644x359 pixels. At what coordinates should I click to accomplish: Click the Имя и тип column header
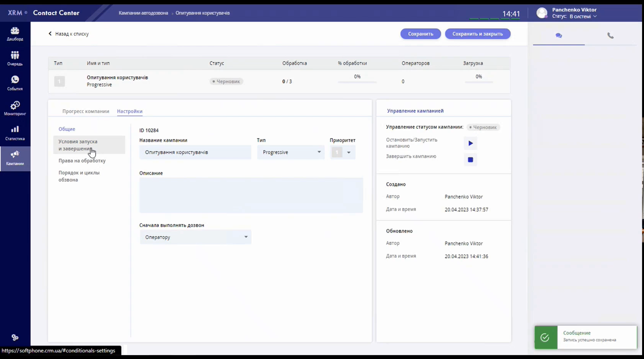coord(98,63)
